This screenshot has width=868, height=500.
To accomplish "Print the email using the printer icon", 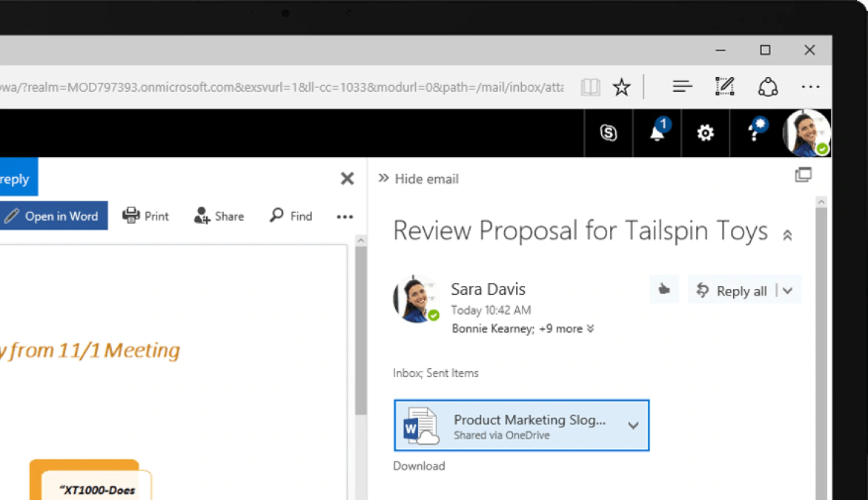I will 146,216.
